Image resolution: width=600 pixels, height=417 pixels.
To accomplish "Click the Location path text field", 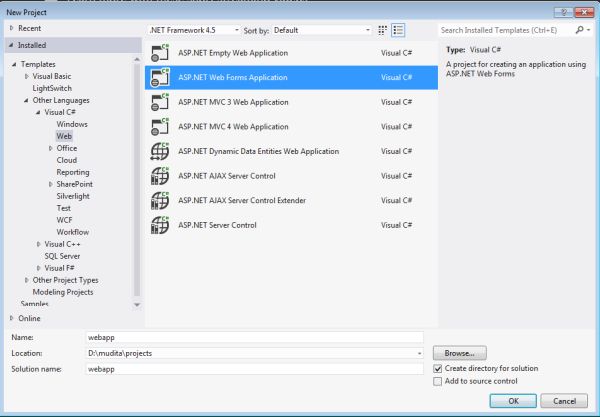I will coord(251,353).
